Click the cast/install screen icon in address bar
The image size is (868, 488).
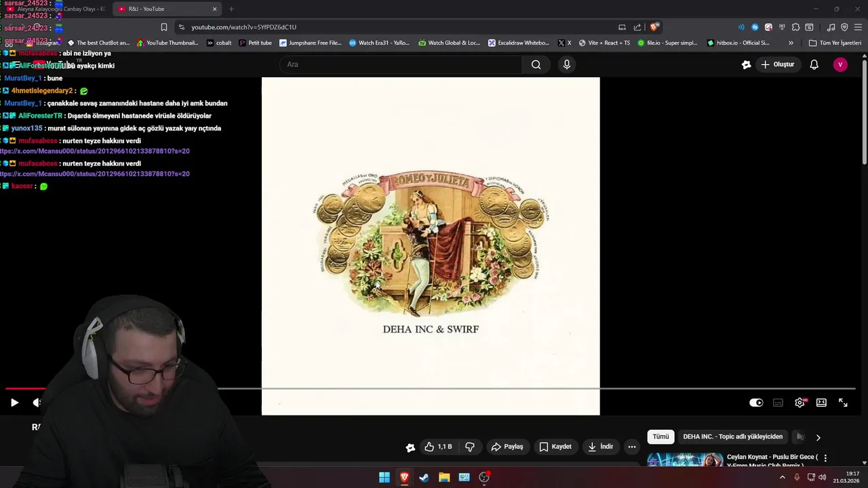(622, 27)
